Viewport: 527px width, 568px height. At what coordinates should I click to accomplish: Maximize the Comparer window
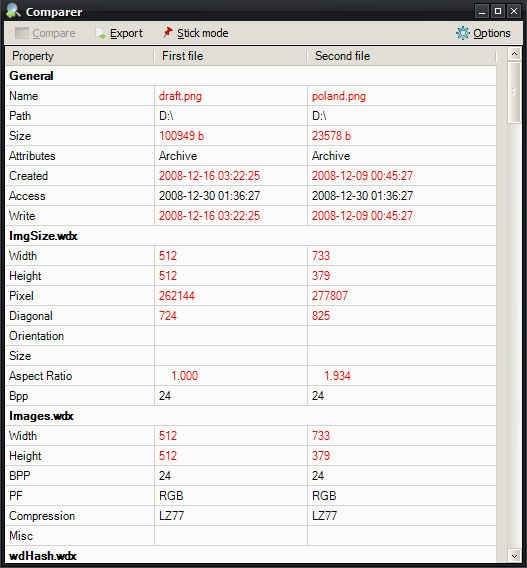pos(498,11)
